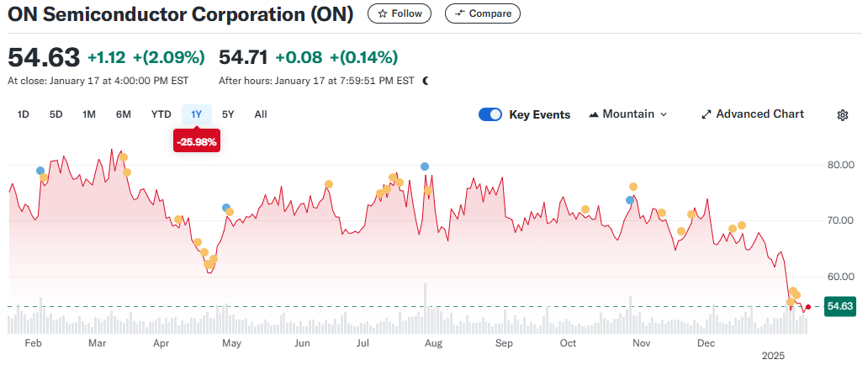The width and height of the screenshot is (868, 365).
Task: Click the -25.98% 1Y return badge
Action: click(197, 142)
